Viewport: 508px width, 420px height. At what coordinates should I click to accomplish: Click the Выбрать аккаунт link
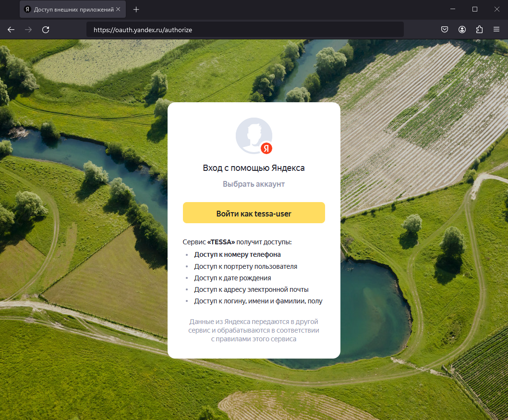click(254, 184)
